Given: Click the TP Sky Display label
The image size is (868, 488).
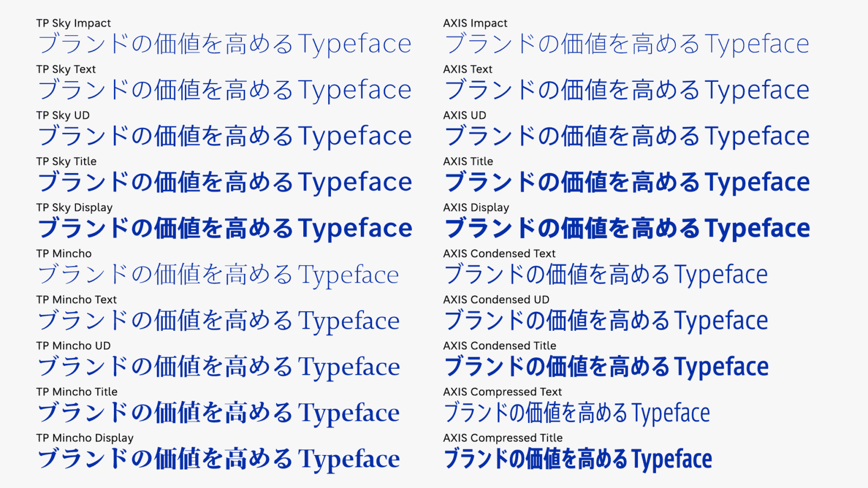Looking at the screenshot, I should click(x=74, y=208).
